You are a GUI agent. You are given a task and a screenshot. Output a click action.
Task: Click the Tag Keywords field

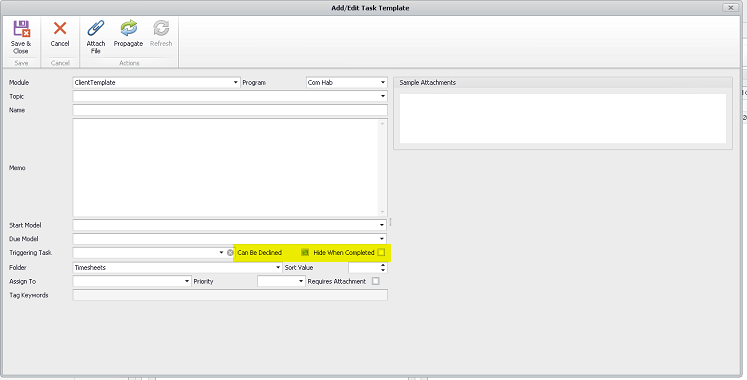click(230, 295)
